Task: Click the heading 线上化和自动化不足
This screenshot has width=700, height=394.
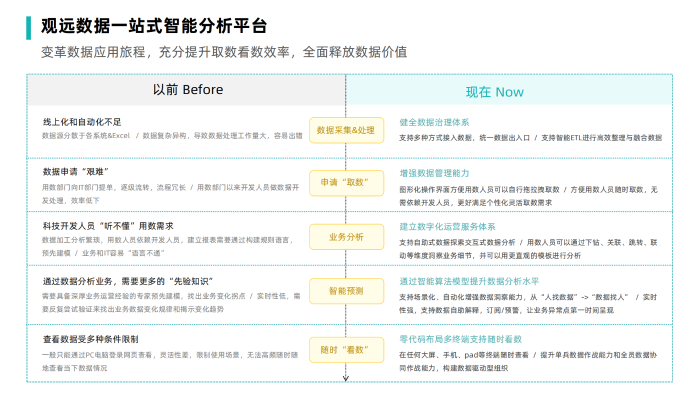Action: coord(82,122)
